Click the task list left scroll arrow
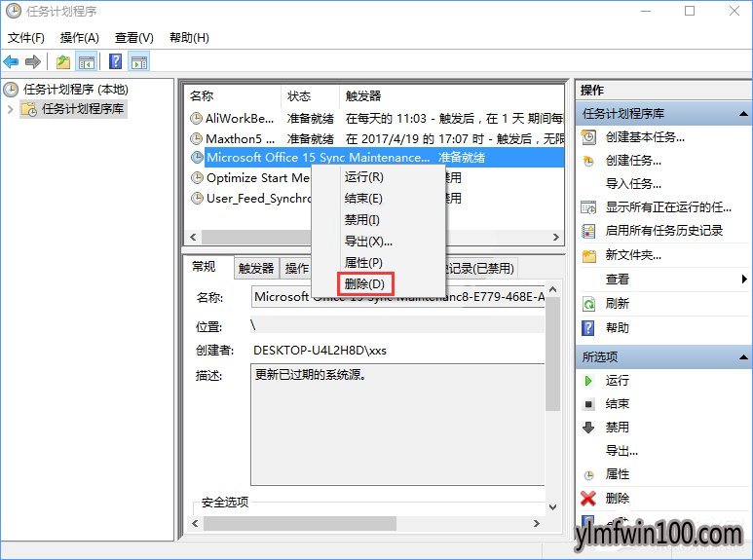The width and height of the screenshot is (753, 560). tap(193, 237)
